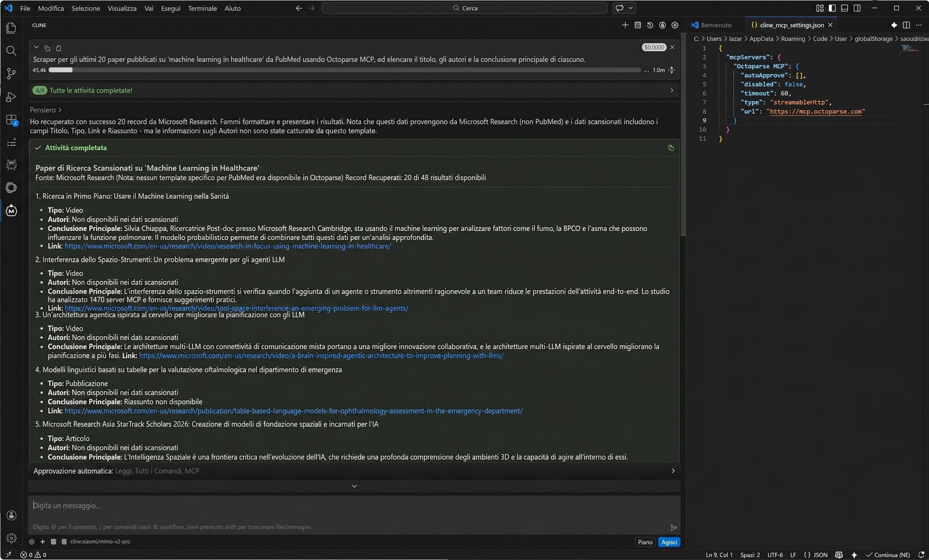Toggle primary side bar visibility
Screen dimensions: 929x560
click(832, 8)
